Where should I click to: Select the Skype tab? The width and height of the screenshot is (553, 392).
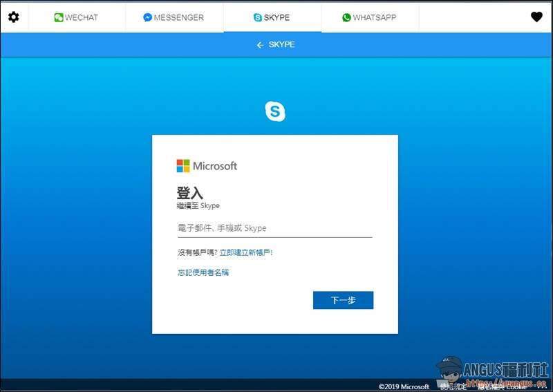click(272, 17)
